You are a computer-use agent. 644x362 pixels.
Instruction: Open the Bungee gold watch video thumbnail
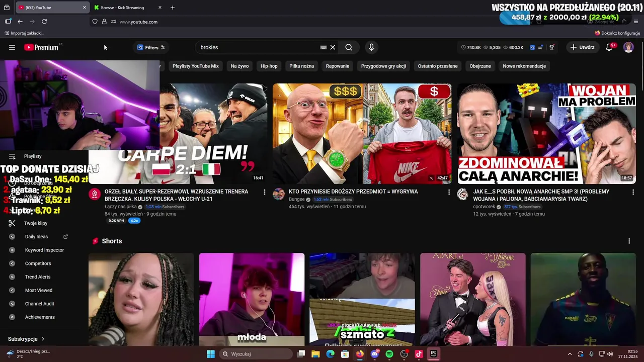[362, 134]
